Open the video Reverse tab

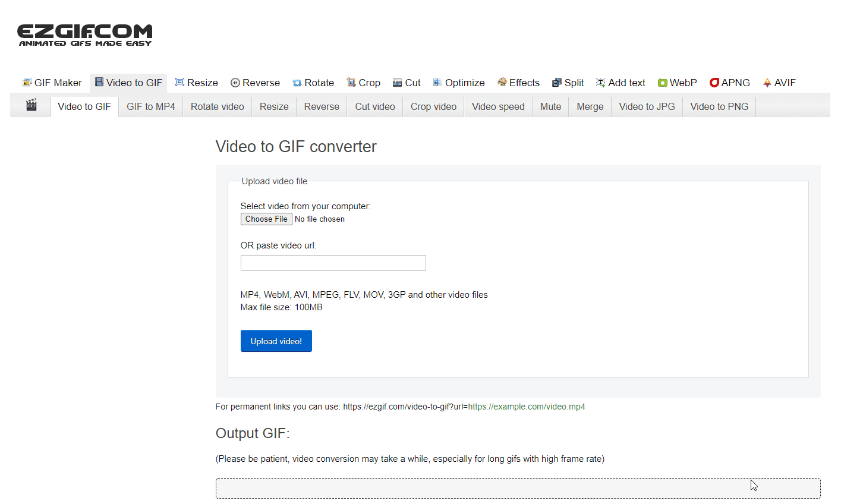click(322, 107)
